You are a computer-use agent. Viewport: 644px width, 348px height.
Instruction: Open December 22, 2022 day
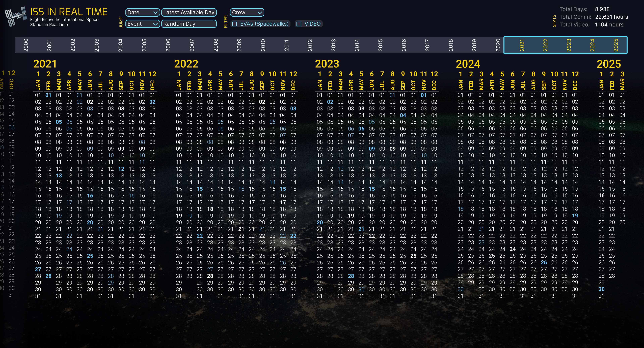coord(293,236)
